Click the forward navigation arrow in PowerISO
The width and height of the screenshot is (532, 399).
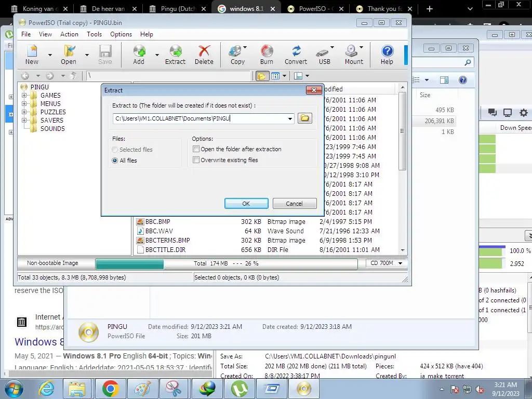(x=50, y=76)
